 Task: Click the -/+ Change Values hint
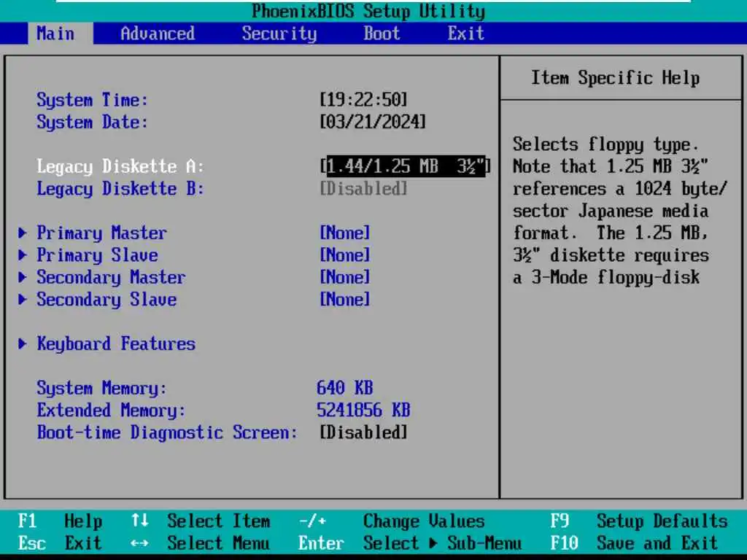coord(392,521)
